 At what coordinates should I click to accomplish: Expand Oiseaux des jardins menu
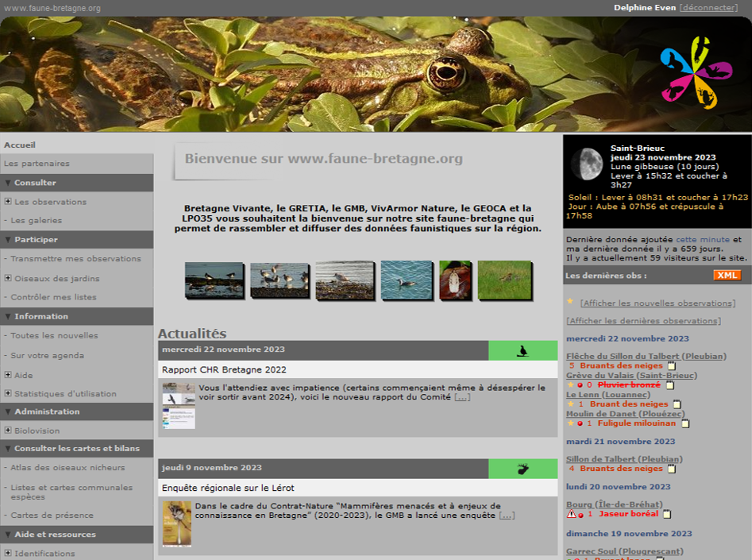click(x=8, y=278)
